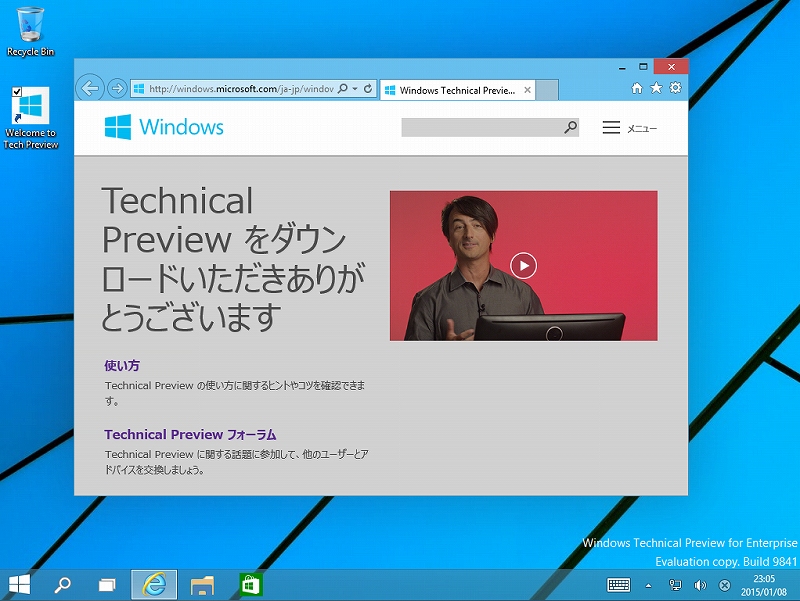Close the Internet Explorer window
The width and height of the screenshot is (800, 601).
(671, 67)
